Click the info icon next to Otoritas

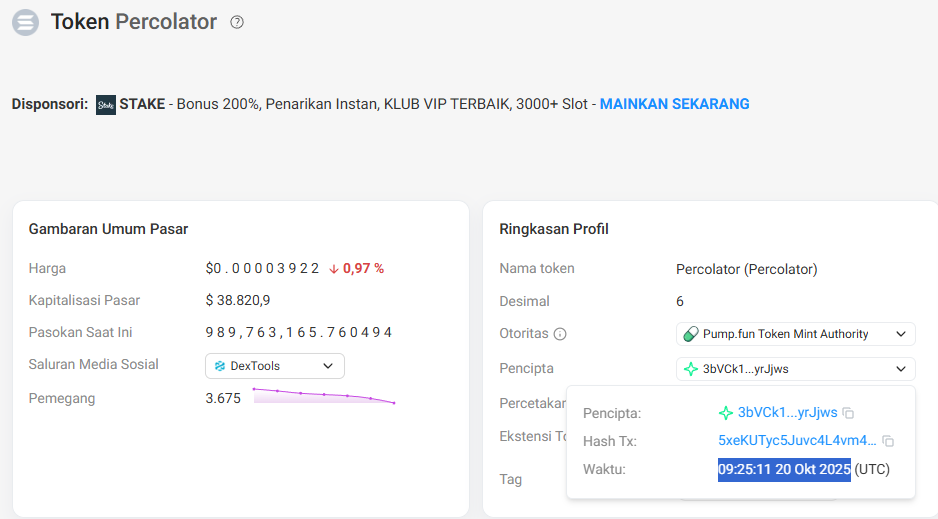[560, 334]
